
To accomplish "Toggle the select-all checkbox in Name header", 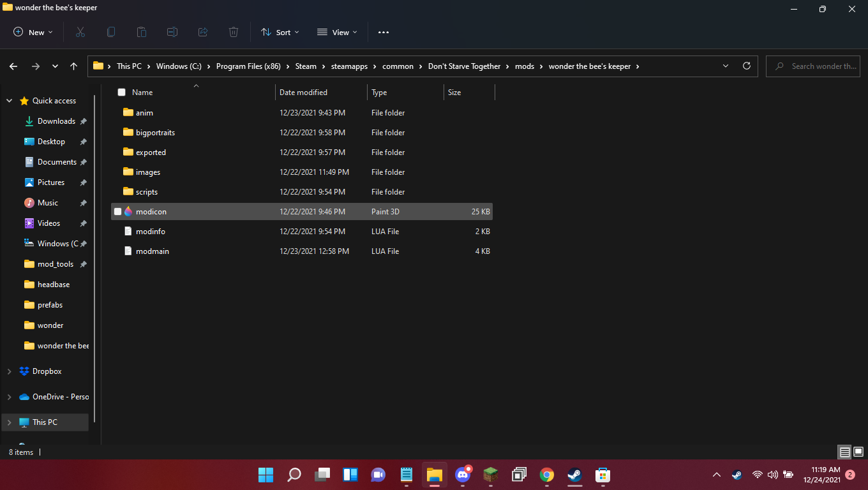I will (x=121, y=93).
